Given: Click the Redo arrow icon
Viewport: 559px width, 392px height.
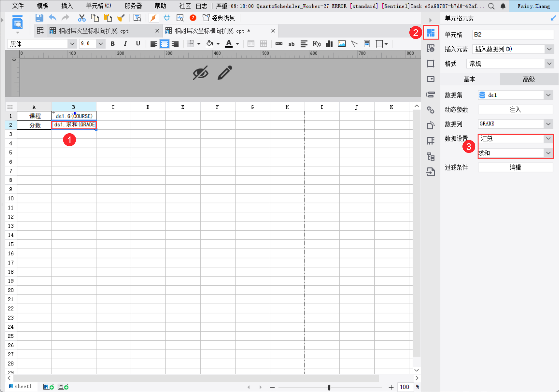Looking at the screenshot, I should 65,18.
